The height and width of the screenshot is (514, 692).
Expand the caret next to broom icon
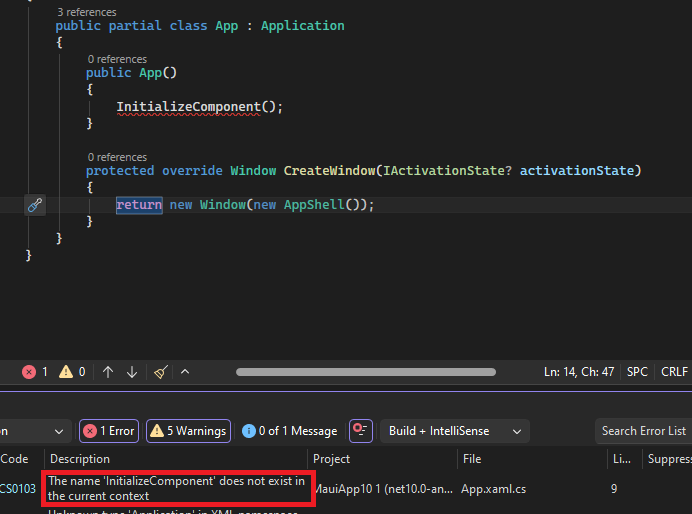[185, 372]
